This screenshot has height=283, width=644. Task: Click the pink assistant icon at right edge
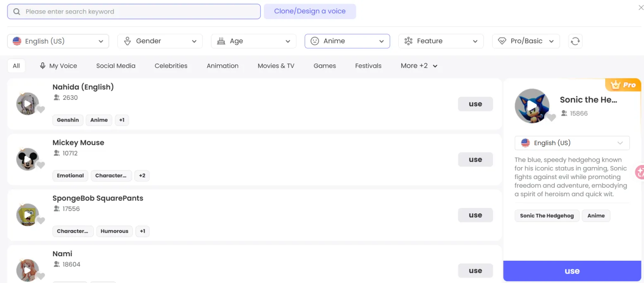click(640, 172)
